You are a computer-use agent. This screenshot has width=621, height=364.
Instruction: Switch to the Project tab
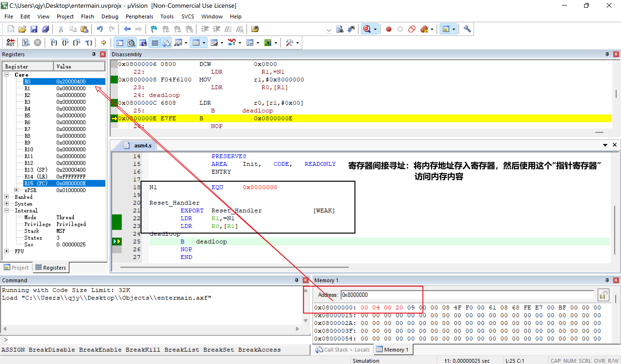click(x=16, y=267)
